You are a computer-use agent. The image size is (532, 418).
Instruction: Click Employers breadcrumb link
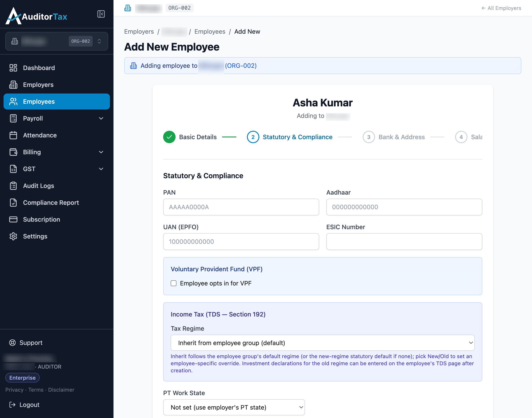coord(139,31)
